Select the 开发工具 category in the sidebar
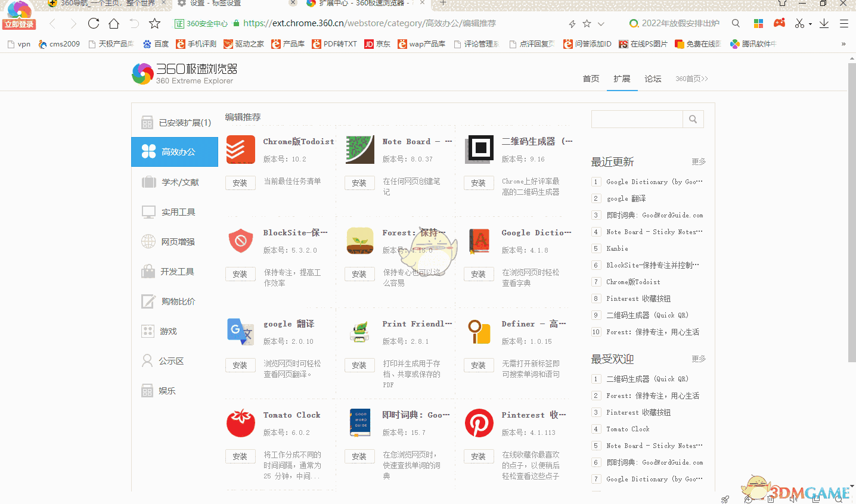856x504 pixels. pos(177,272)
